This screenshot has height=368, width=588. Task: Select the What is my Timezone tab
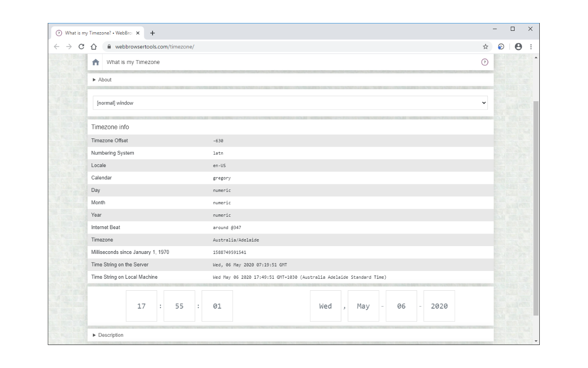pyautogui.click(x=97, y=33)
